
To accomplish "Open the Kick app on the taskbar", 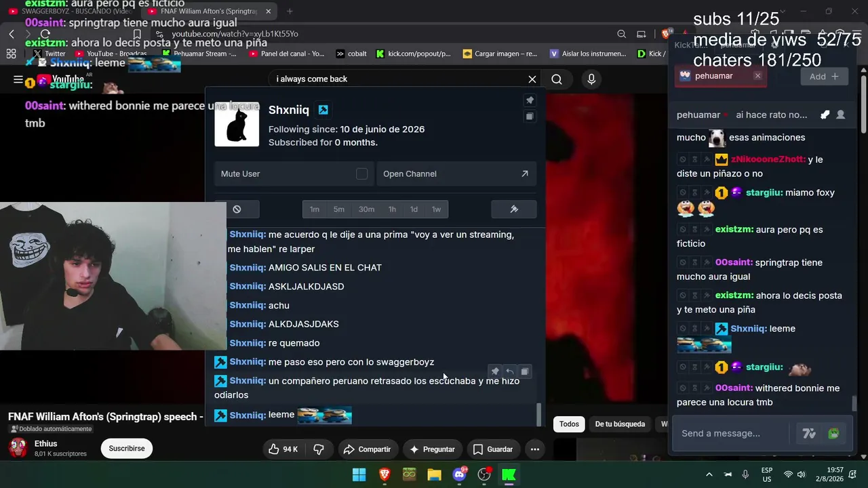I will tap(509, 474).
